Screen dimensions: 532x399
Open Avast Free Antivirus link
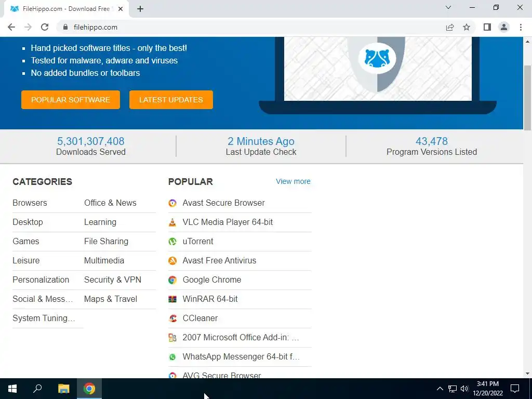coord(219,261)
